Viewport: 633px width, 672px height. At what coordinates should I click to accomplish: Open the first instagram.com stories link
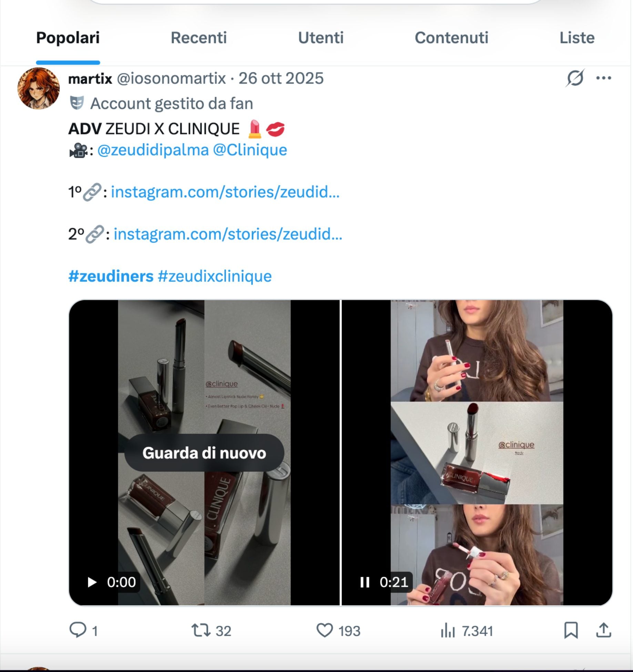225,192
